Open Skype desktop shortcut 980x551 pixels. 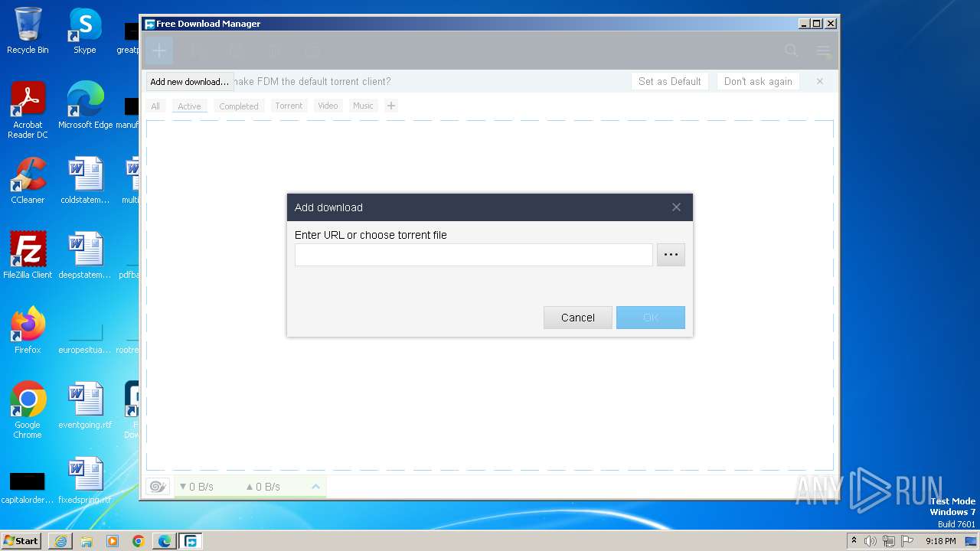point(85,31)
